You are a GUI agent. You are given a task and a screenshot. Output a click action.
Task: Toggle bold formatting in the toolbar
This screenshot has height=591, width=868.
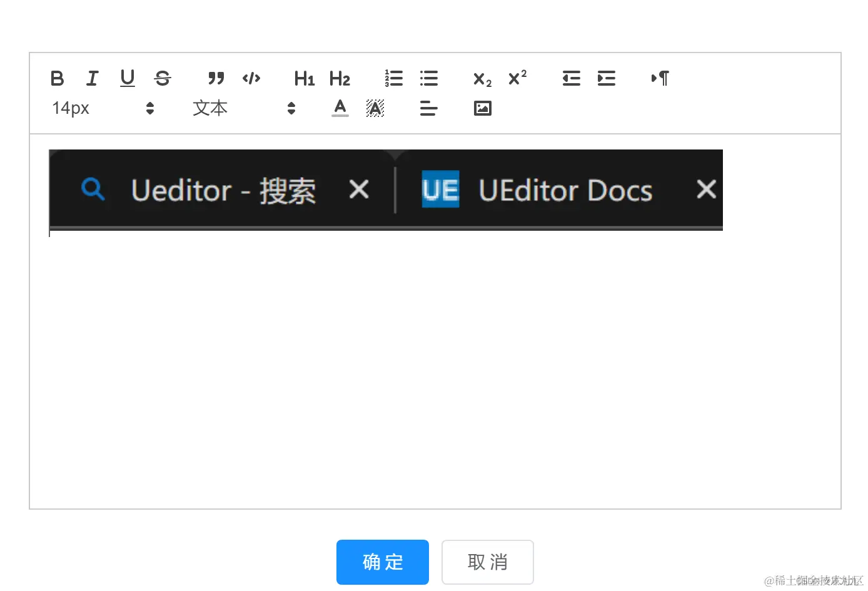tap(57, 78)
